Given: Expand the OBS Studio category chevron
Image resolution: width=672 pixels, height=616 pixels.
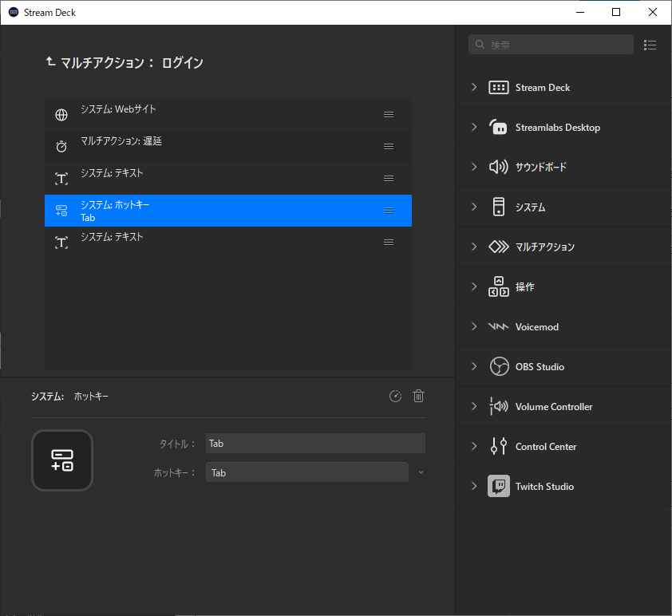Looking at the screenshot, I should [474, 366].
